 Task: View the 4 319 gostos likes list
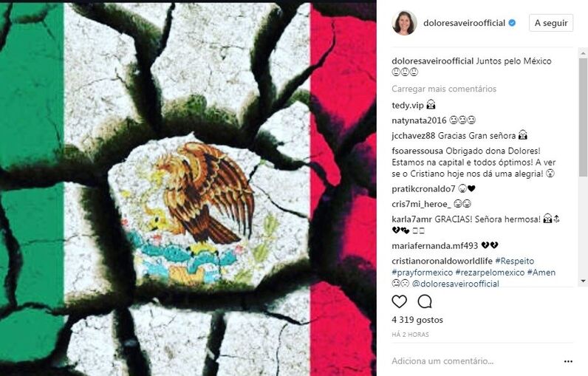pyautogui.click(x=417, y=320)
